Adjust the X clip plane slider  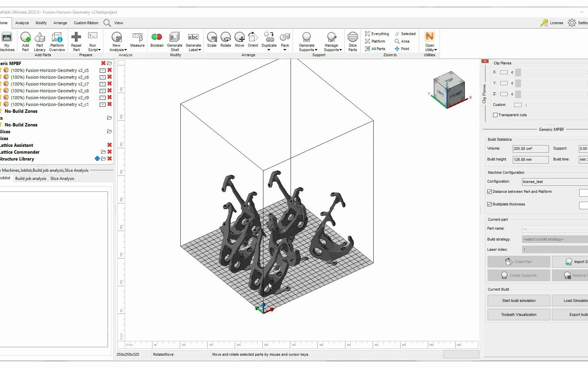point(518,72)
